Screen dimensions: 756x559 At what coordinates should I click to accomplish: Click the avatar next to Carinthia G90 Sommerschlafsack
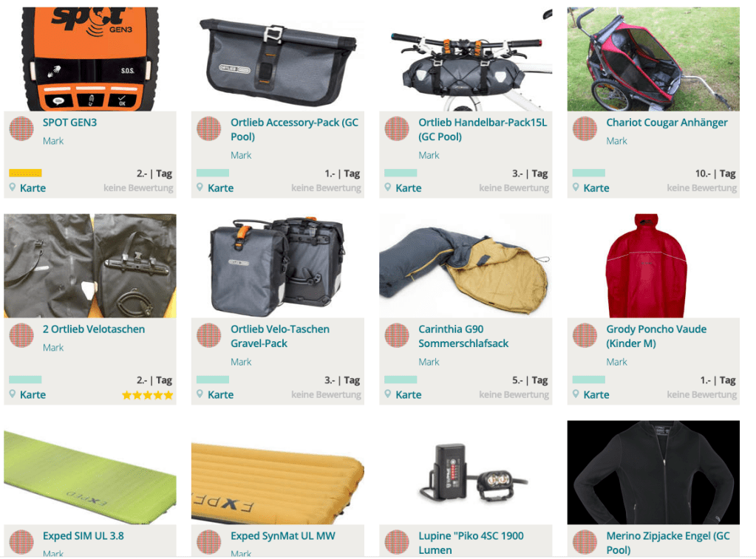point(397,335)
